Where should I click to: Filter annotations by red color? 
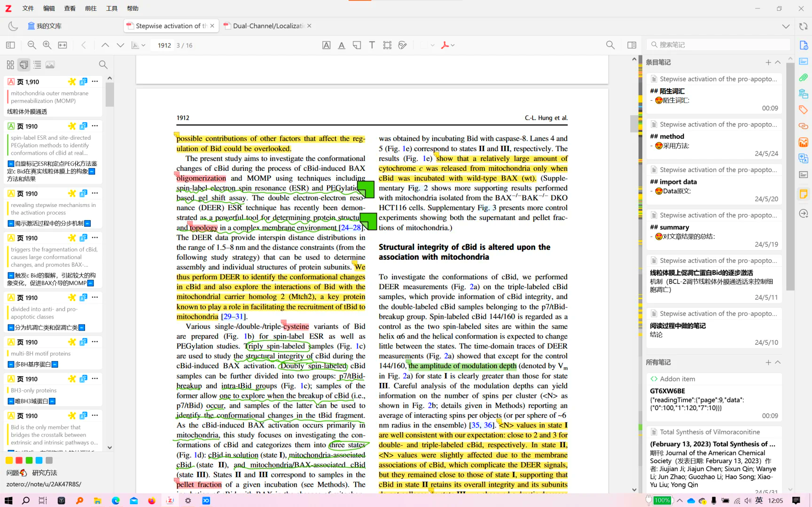tap(19, 460)
